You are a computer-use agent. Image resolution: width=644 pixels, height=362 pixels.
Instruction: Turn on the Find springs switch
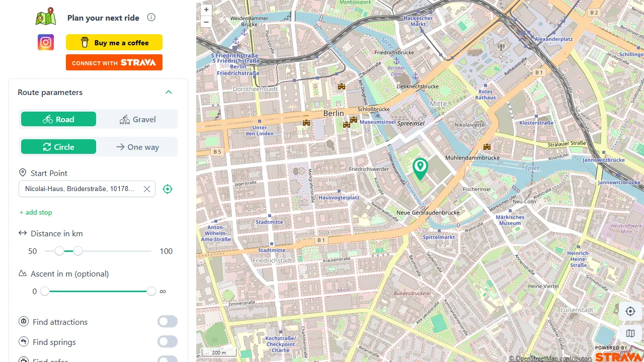click(x=167, y=341)
